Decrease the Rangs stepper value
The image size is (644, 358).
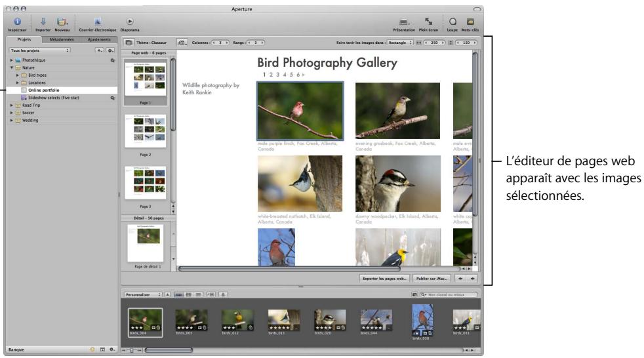coord(249,42)
